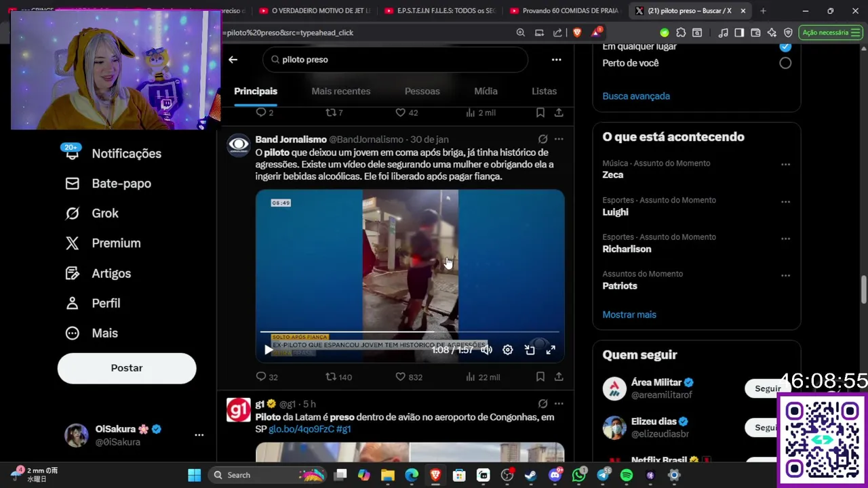Screen dimensions: 868x488
Task: Bookmark the Band Jornalismo post
Action: pos(540,377)
